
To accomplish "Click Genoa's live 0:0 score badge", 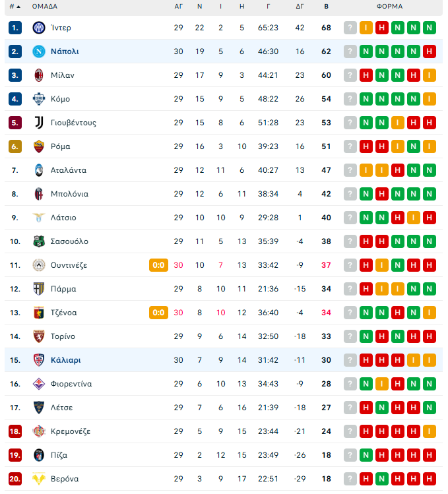I will tap(158, 313).
